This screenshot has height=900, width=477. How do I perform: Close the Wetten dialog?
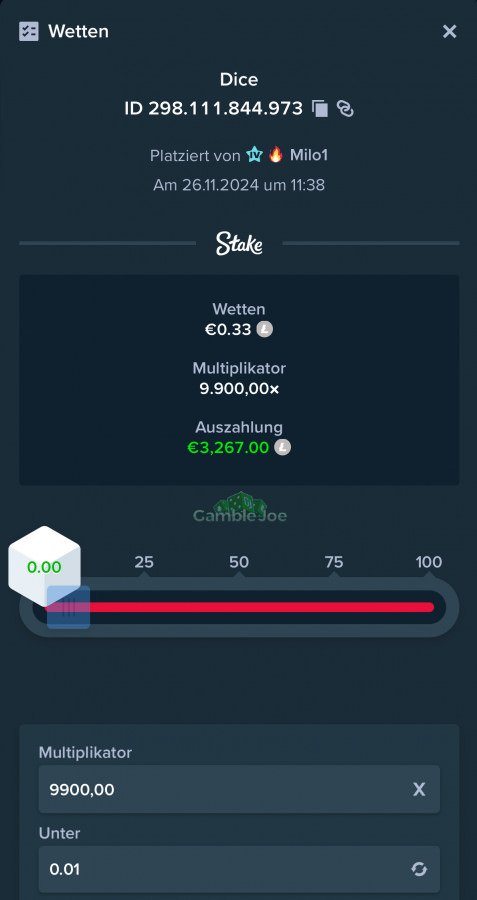[x=449, y=32]
